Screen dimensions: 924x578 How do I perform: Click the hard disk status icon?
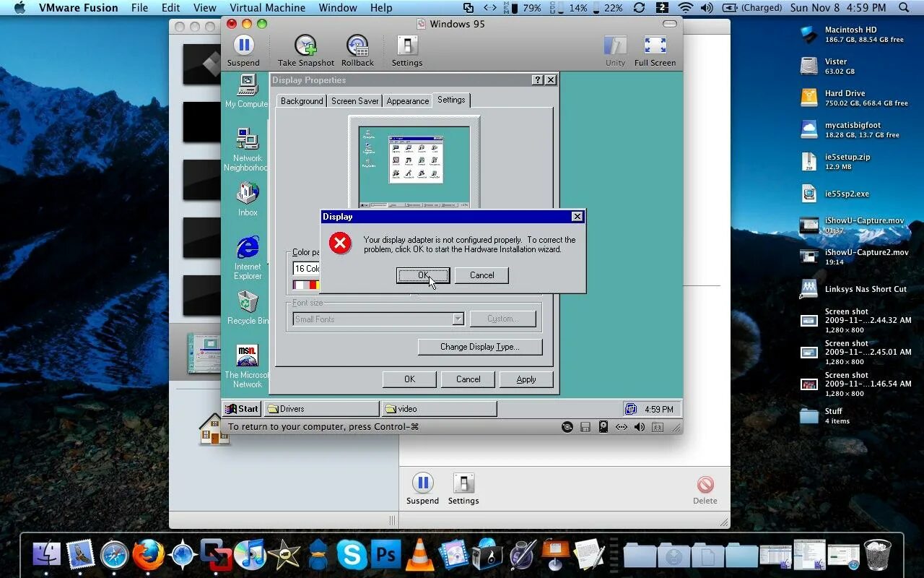click(x=603, y=427)
